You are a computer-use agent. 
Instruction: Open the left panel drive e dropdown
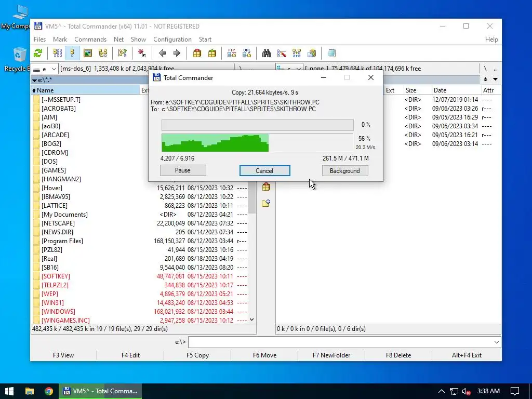tap(45, 69)
